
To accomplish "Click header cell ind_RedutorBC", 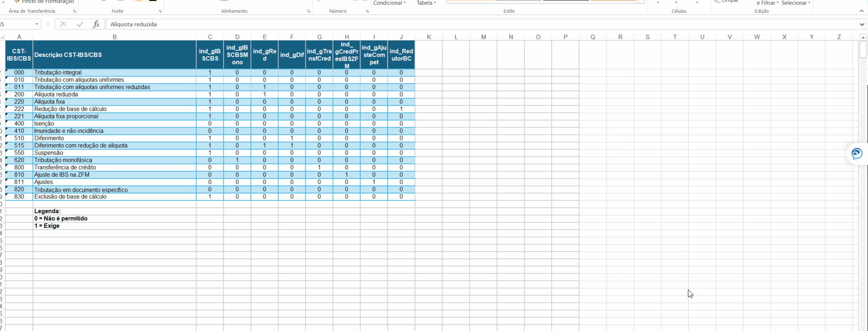I will [x=401, y=55].
